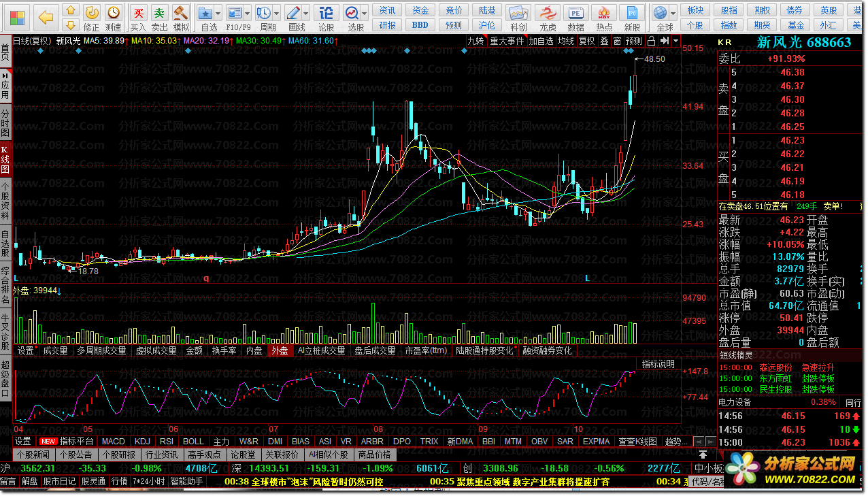This screenshot has height=496, width=868.
Task: Click the 沪 index value 3562.31
Action: pyautogui.click(x=38, y=468)
